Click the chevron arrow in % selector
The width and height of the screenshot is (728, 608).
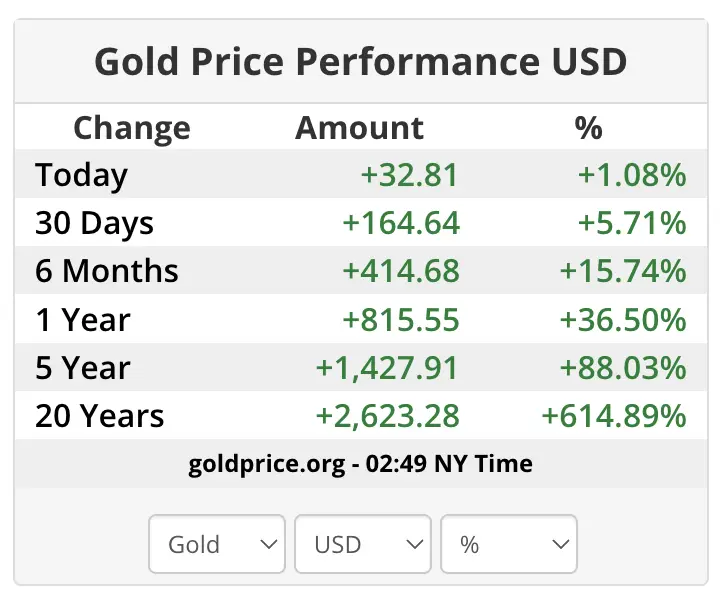click(x=561, y=544)
